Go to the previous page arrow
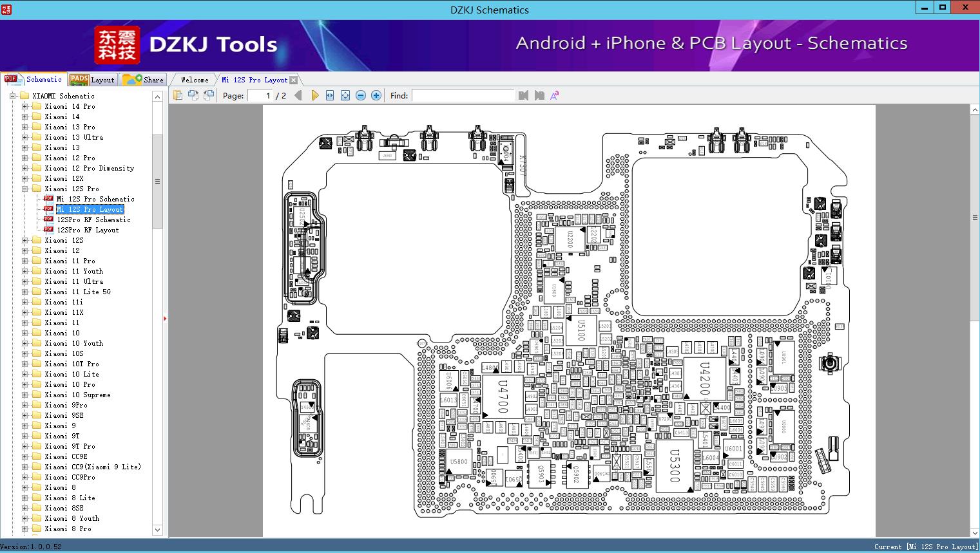 point(298,95)
